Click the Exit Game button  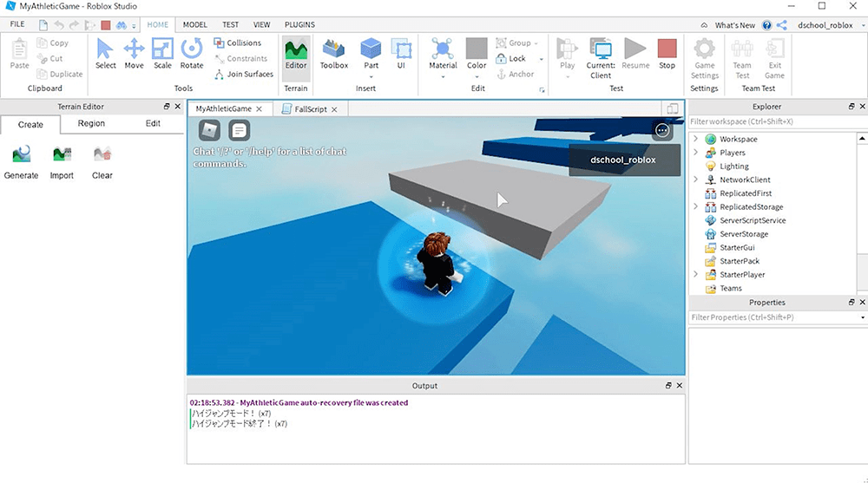coord(774,58)
